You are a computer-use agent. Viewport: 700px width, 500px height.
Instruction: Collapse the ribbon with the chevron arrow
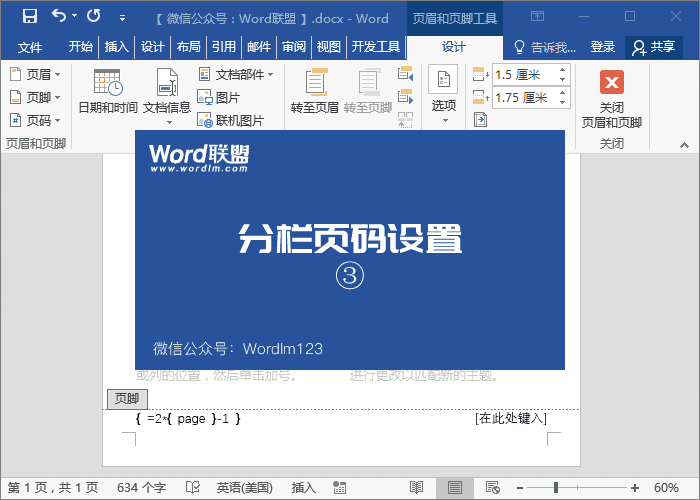pos(684,145)
